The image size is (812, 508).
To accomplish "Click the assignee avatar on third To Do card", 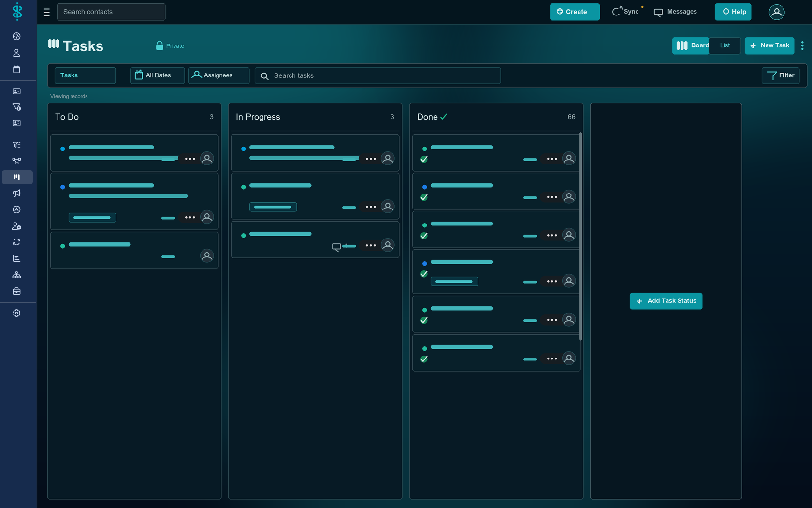I will pos(207,255).
